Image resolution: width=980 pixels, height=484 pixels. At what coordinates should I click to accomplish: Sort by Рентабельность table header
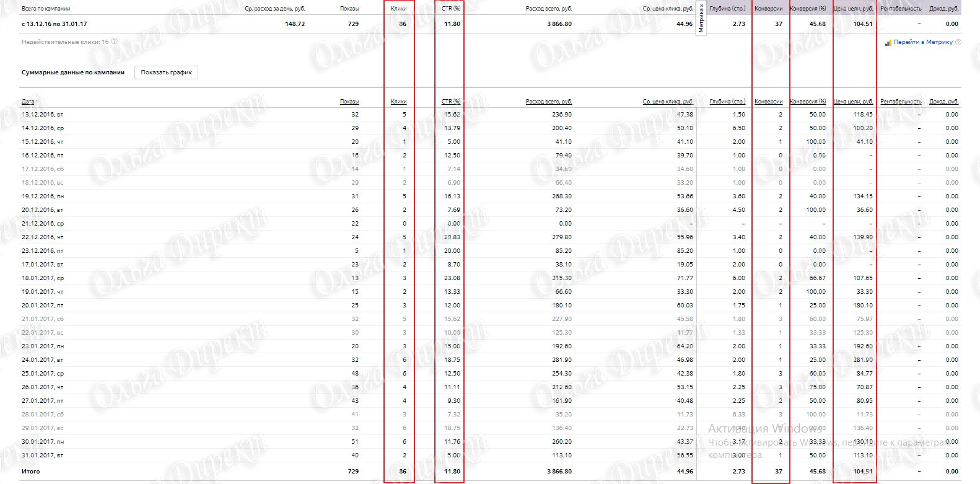(901, 102)
